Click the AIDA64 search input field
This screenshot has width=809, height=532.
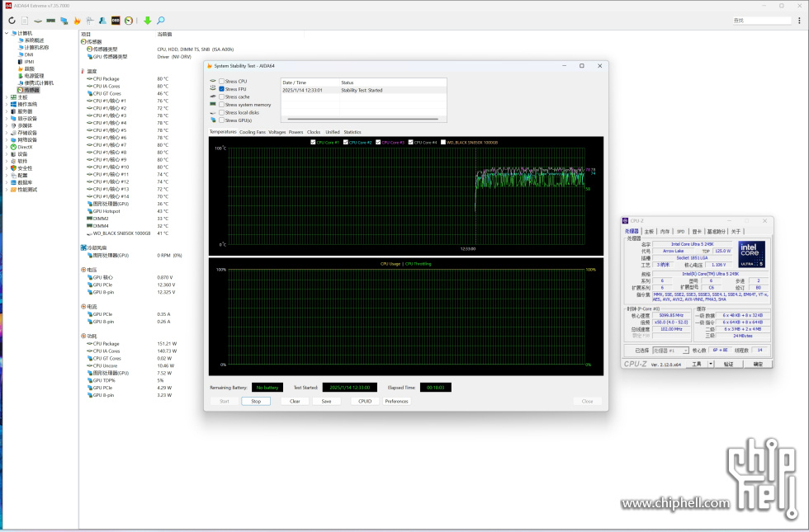[761, 21]
